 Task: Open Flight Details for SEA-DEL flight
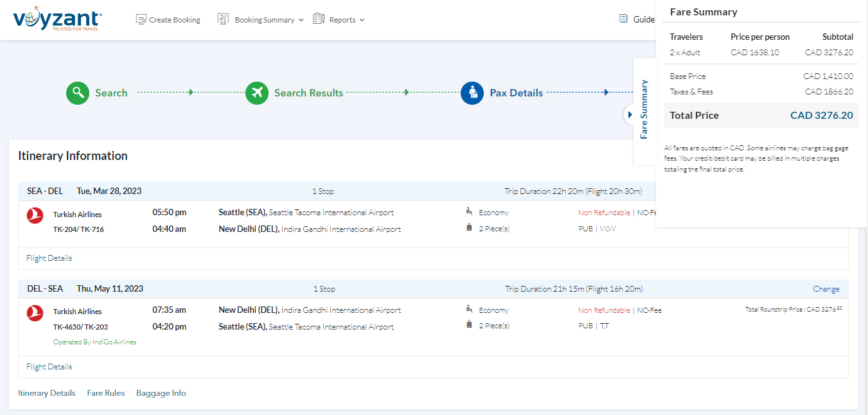click(49, 258)
